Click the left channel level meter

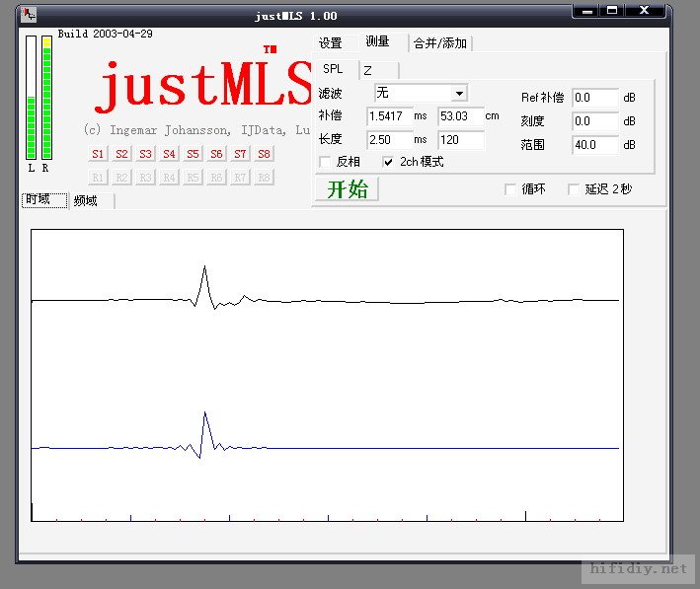click(31, 98)
